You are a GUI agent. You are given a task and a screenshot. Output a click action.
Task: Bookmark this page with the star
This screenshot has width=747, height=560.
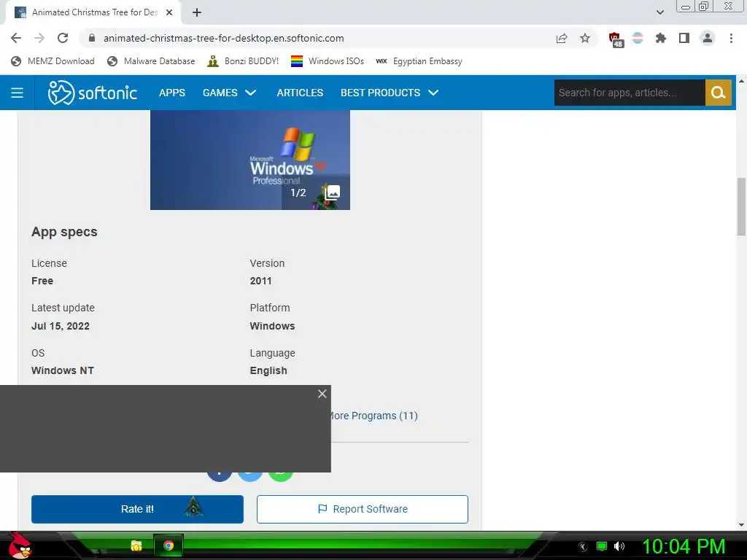585,38
